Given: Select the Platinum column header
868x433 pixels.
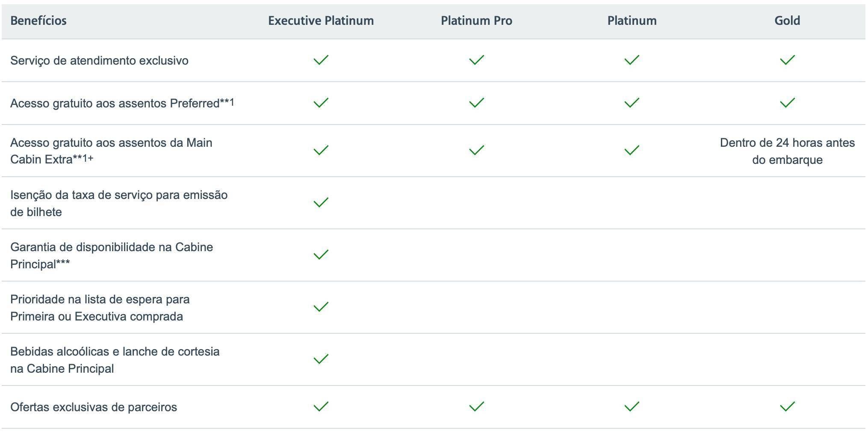Looking at the screenshot, I should 632,21.
